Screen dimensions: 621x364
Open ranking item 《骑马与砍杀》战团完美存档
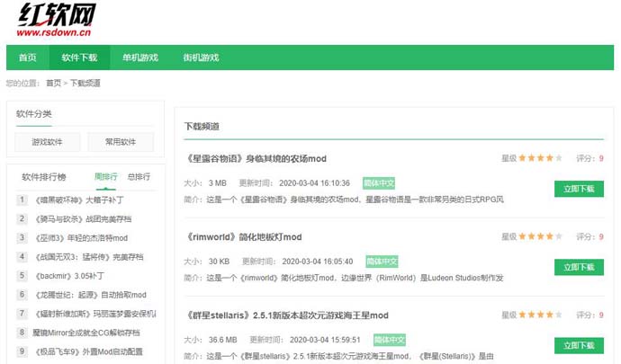pos(83,218)
